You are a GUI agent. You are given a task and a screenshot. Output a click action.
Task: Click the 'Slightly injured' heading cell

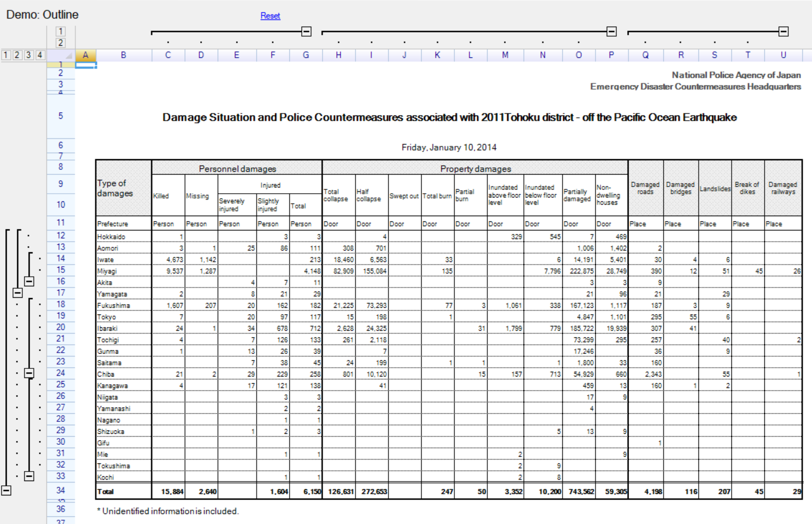point(273,205)
